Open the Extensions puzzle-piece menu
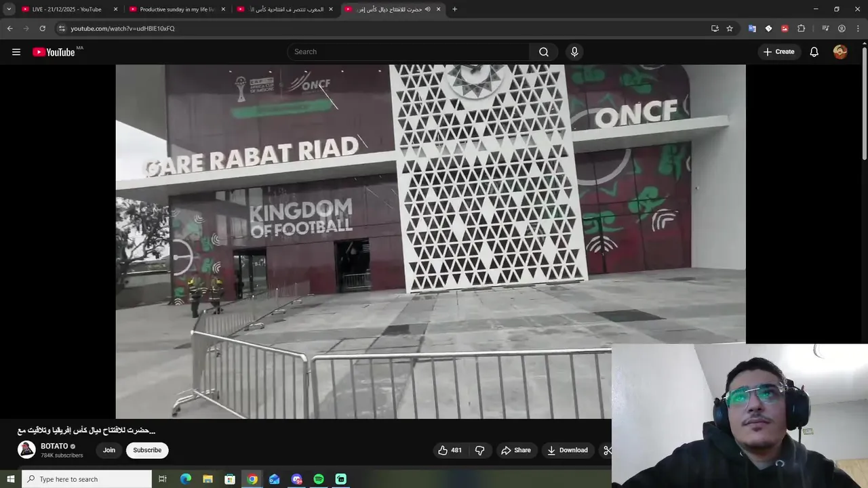This screenshot has width=868, height=488. point(802,28)
